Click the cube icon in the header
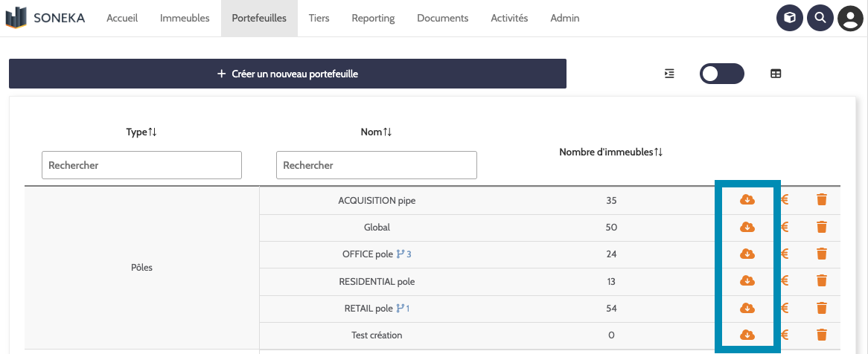The height and width of the screenshot is (354, 868). pyautogui.click(x=790, y=18)
